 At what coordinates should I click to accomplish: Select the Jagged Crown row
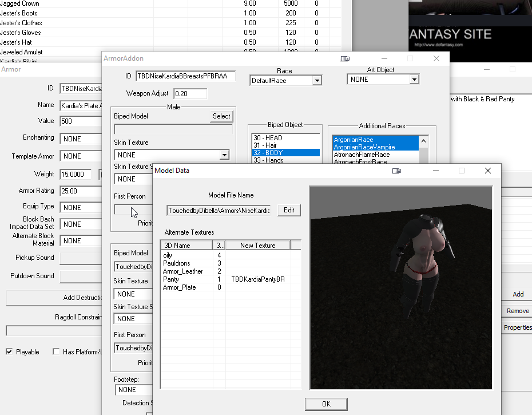pyautogui.click(x=170, y=3)
